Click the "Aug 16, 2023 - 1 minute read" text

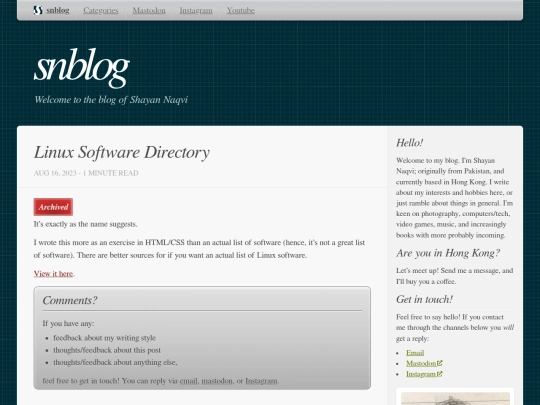[86, 173]
